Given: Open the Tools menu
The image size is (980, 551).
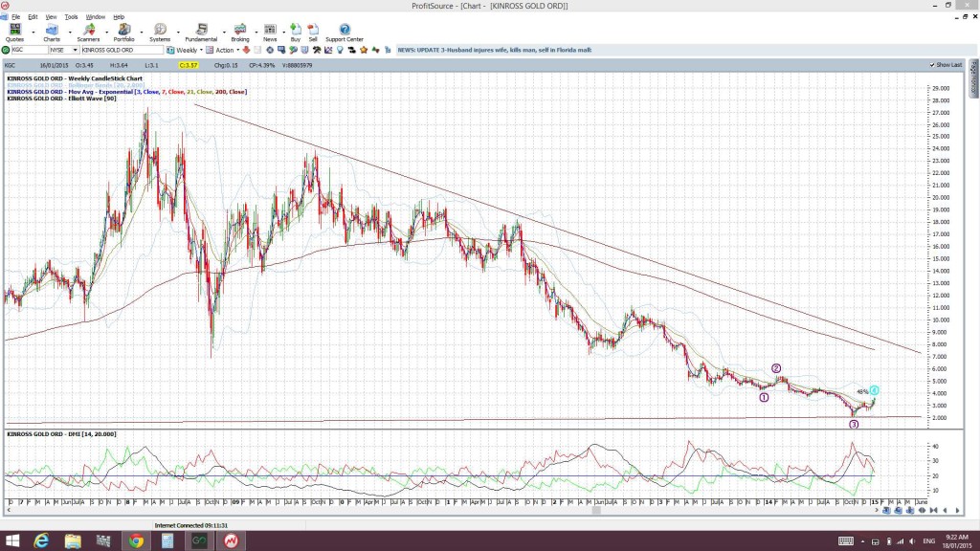Looking at the screenshot, I should (x=71, y=17).
